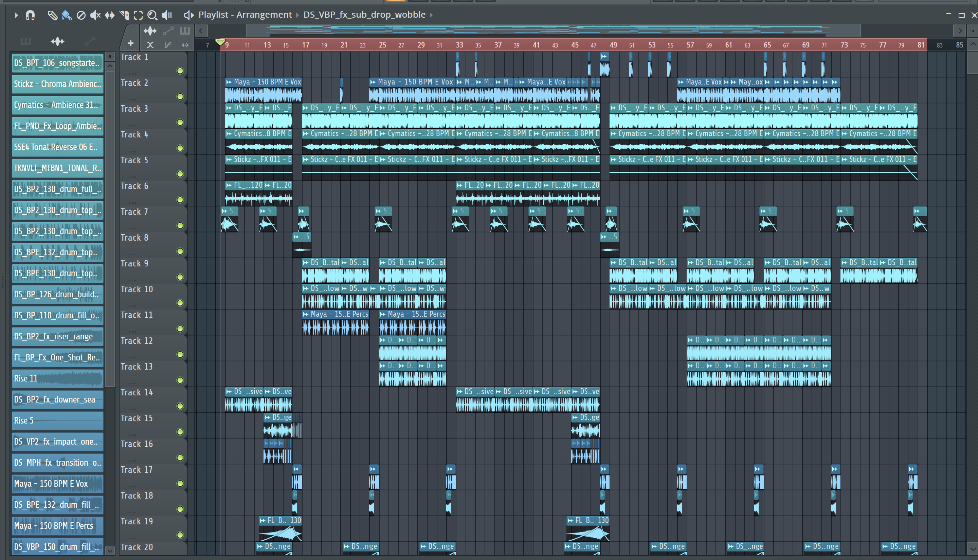
Task: Select Maya - 150 BPM E Percs in picker
Action: click(58, 526)
